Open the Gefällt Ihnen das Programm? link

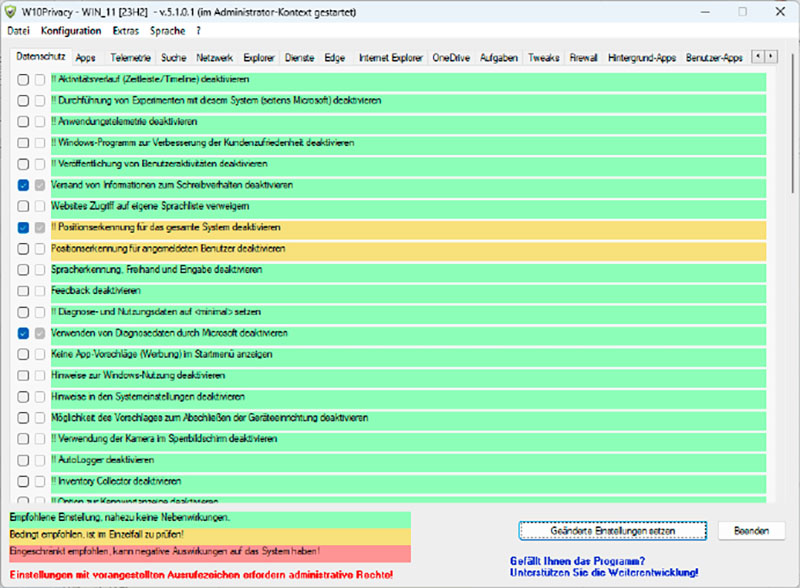[578, 561]
